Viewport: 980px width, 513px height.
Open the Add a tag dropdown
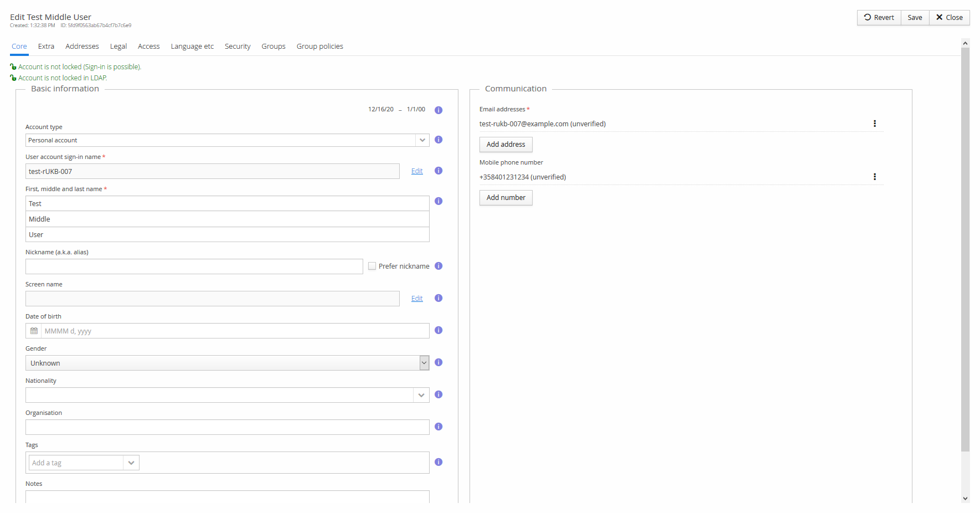click(131, 463)
